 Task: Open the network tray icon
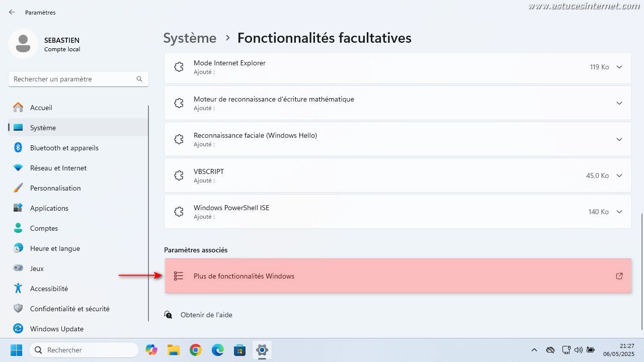point(566,350)
